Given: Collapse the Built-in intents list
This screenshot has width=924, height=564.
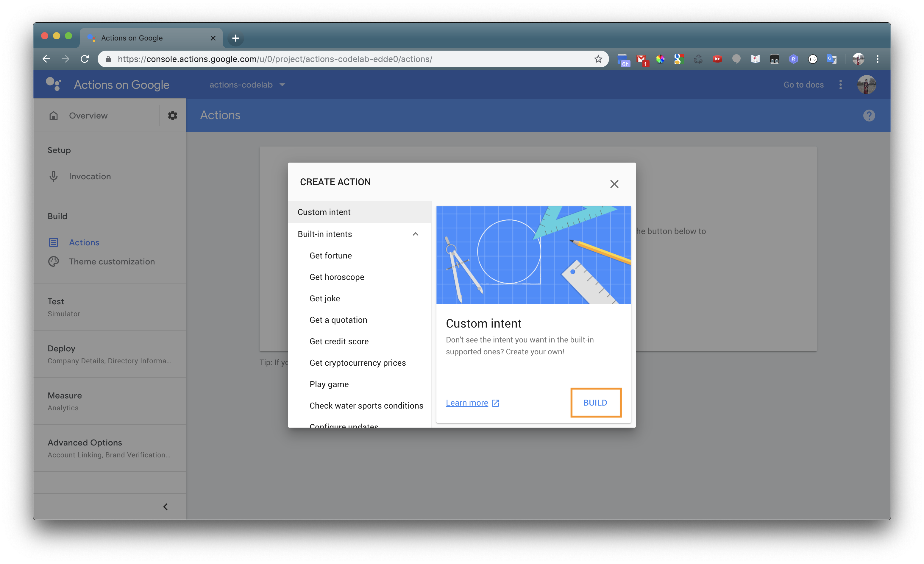Looking at the screenshot, I should click(x=415, y=234).
